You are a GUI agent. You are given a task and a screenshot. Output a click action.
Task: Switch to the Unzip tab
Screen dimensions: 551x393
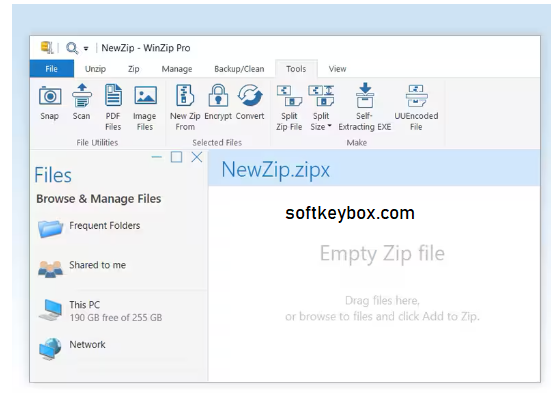[x=95, y=69]
